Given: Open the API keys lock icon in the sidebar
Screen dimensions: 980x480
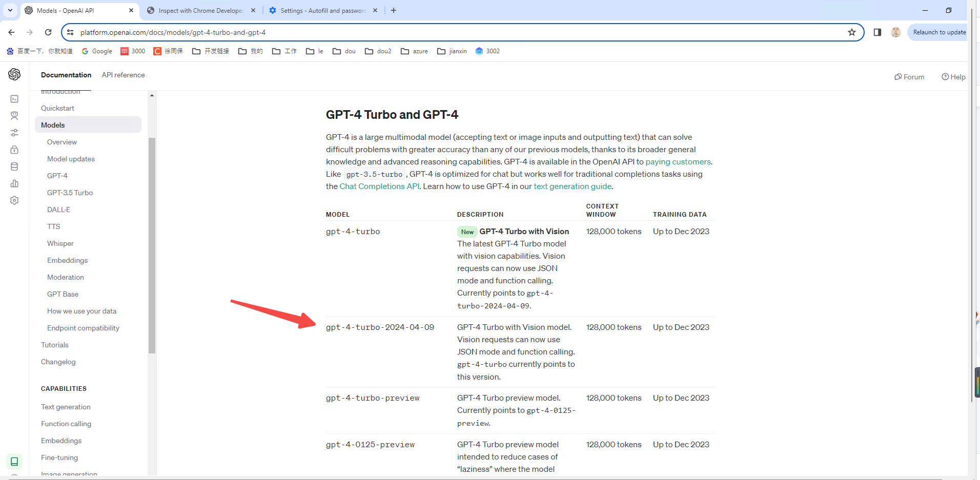Looking at the screenshot, I should click(14, 150).
